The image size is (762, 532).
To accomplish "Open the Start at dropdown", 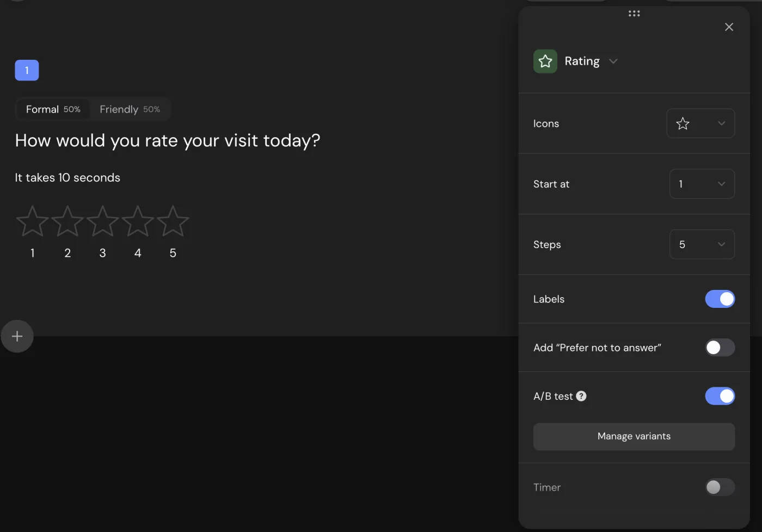I will pos(702,184).
